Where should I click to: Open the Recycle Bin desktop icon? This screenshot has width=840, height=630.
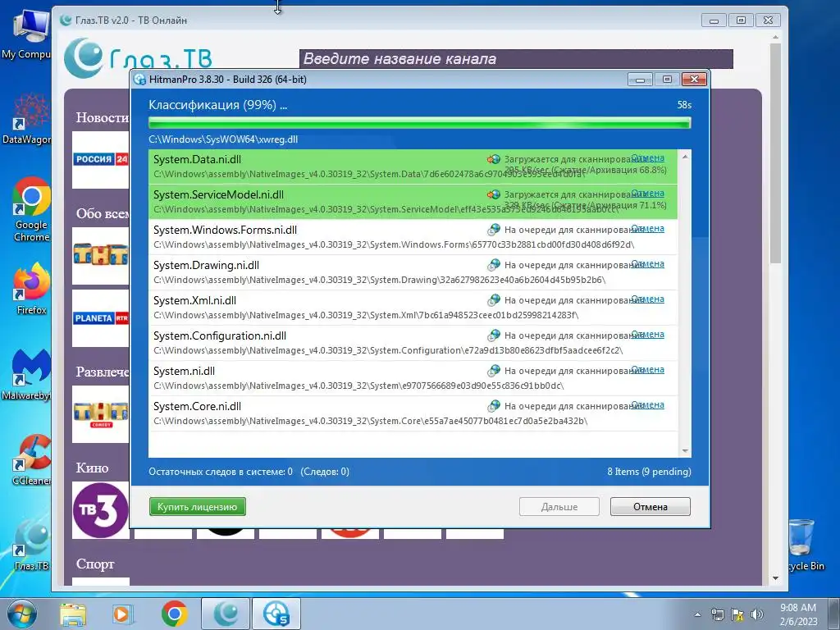coord(804,546)
